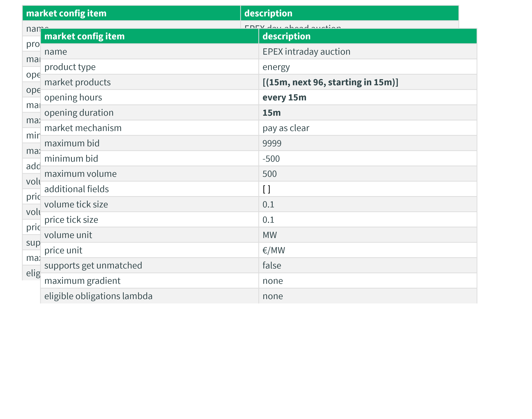Select the front table 'market config item' header
532x419 pixels.
click(84, 36)
